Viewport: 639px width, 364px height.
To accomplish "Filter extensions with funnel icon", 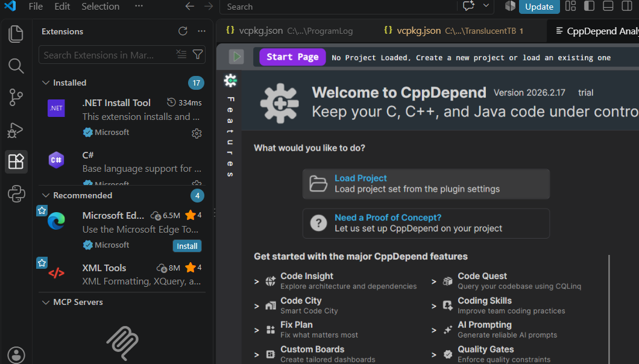I will (x=198, y=54).
